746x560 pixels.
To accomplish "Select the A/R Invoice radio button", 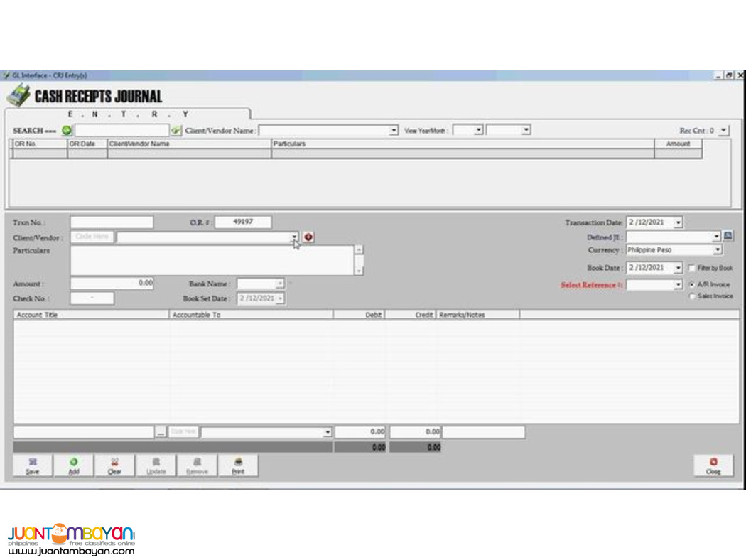I will point(693,284).
